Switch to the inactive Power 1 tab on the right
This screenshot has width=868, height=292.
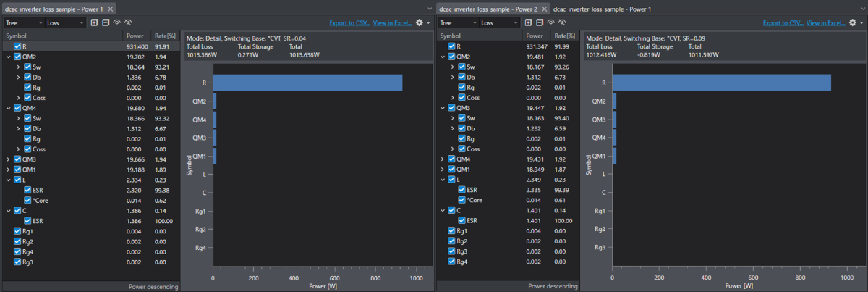pos(602,9)
